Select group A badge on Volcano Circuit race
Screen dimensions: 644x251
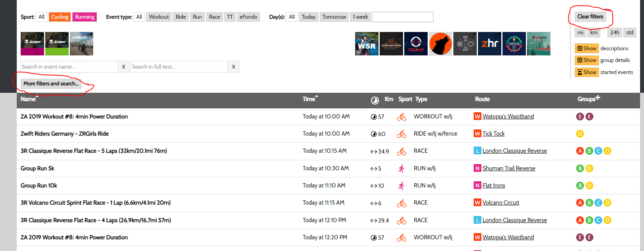[580, 203]
